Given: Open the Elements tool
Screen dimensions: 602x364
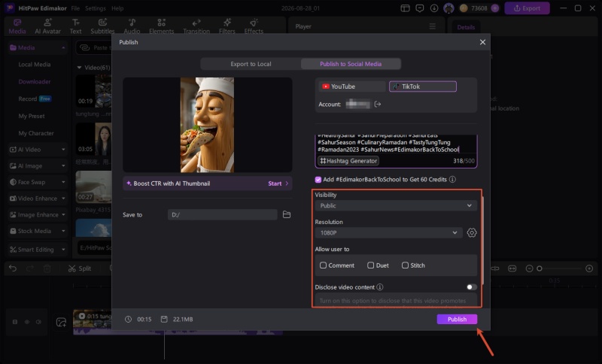Looking at the screenshot, I should click(x=161, y=26).
